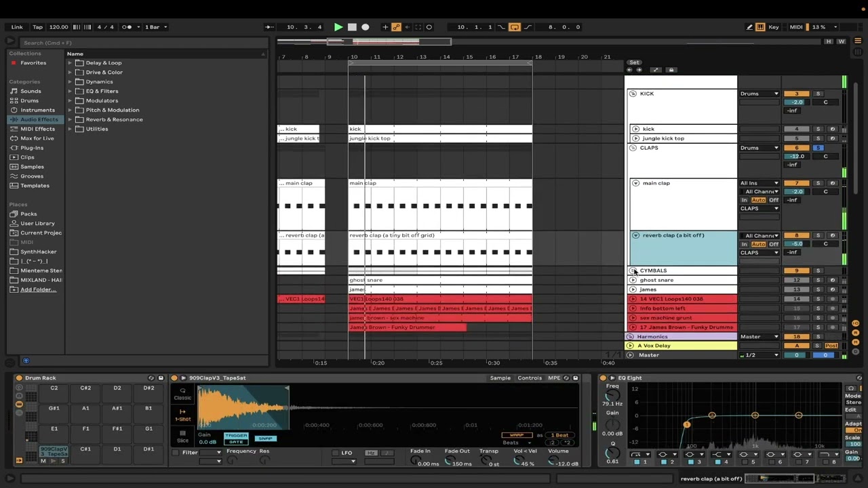Toggle the metronome icon
This screenshot has width=868, height=488.
click(127, 27)
